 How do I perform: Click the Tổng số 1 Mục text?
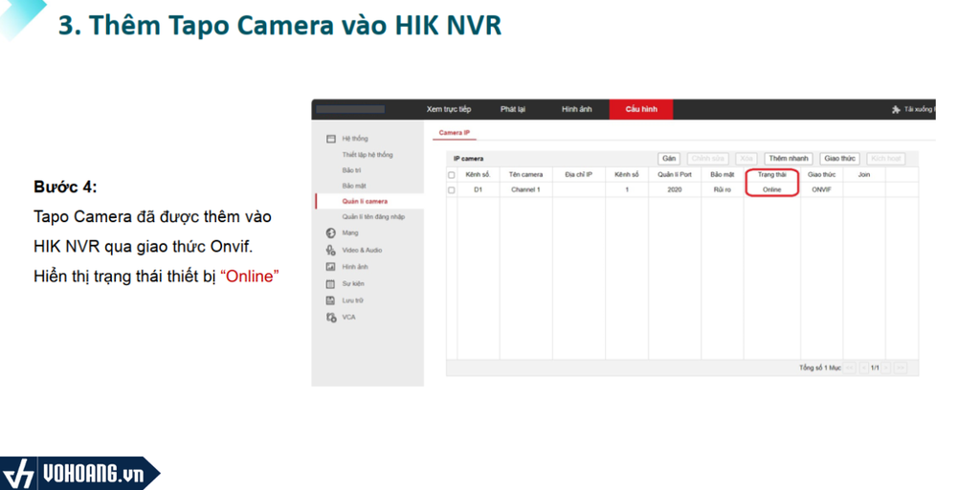pos(819,368)
